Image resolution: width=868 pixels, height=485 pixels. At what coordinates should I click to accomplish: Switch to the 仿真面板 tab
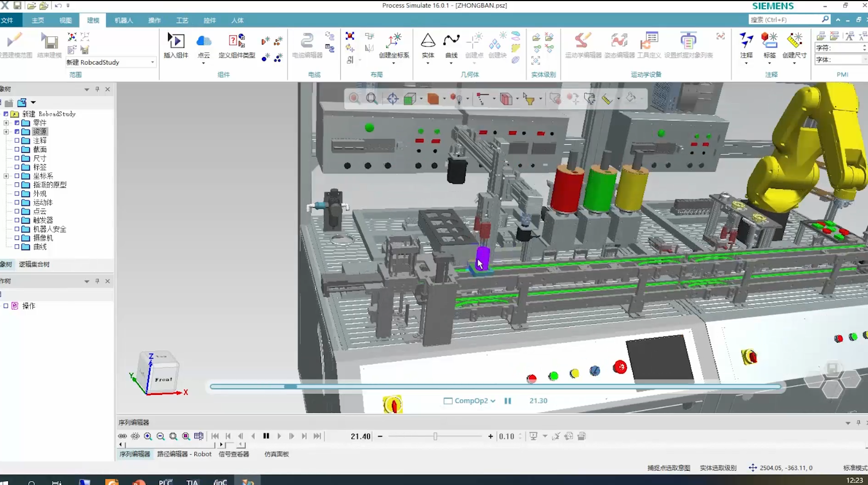277,454
